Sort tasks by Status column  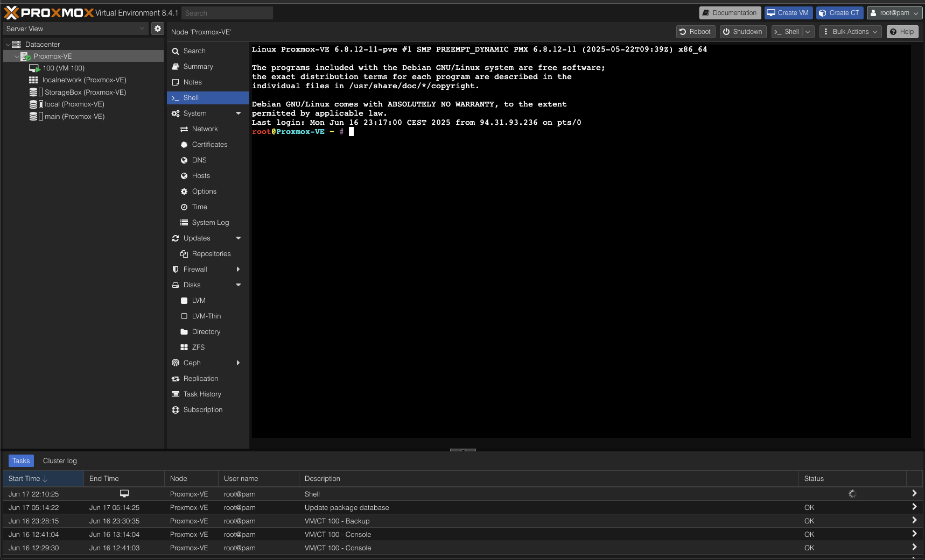coord(852,479)
